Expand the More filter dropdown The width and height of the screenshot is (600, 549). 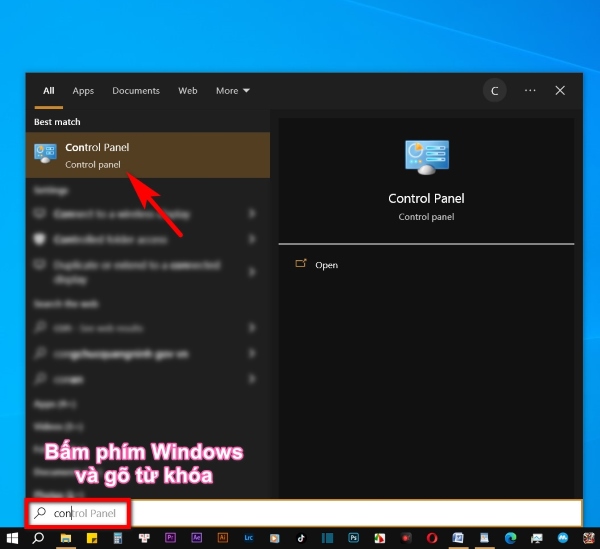233,91
